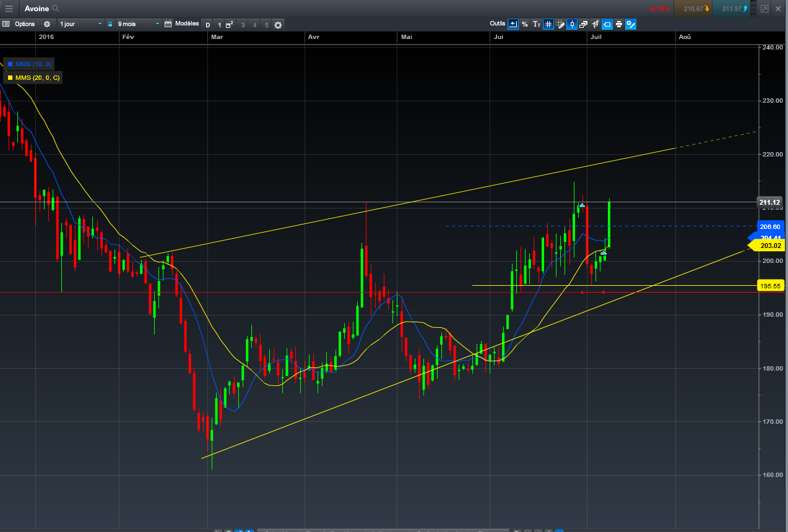Click the Avoine instrument title
This screenshot has height=532, width=788.
(x=37, y=9)
